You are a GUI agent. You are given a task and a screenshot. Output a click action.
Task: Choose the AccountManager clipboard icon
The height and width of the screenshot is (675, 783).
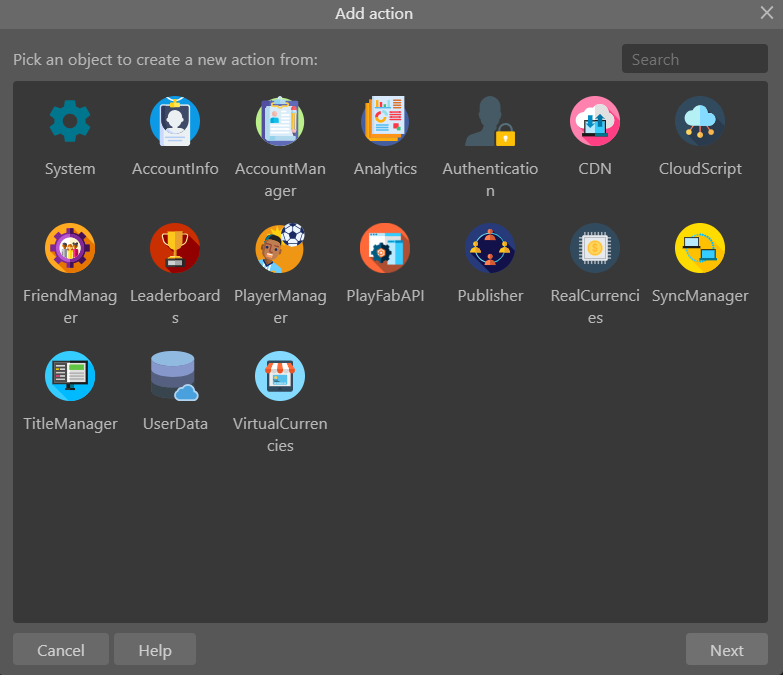280,121
